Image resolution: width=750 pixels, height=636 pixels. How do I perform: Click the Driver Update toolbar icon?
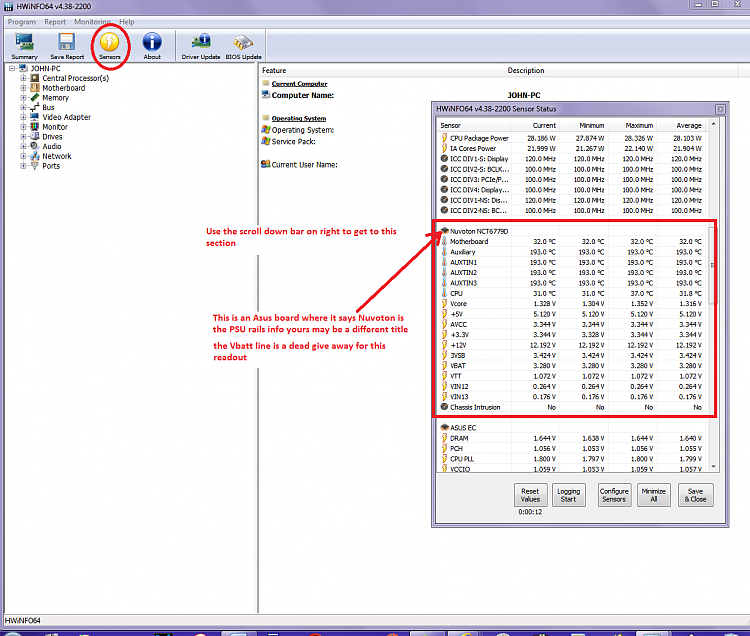201,42
